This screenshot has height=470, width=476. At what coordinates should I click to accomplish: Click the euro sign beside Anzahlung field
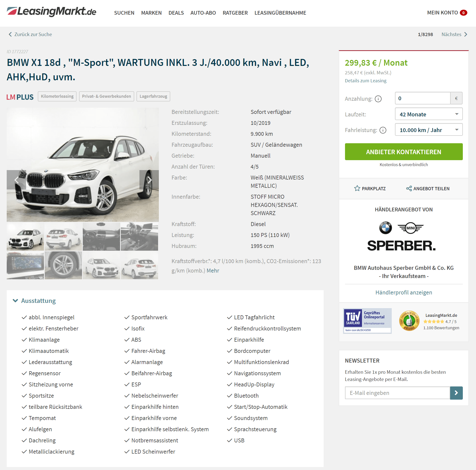pyautogui.click(x=456, y=98)
